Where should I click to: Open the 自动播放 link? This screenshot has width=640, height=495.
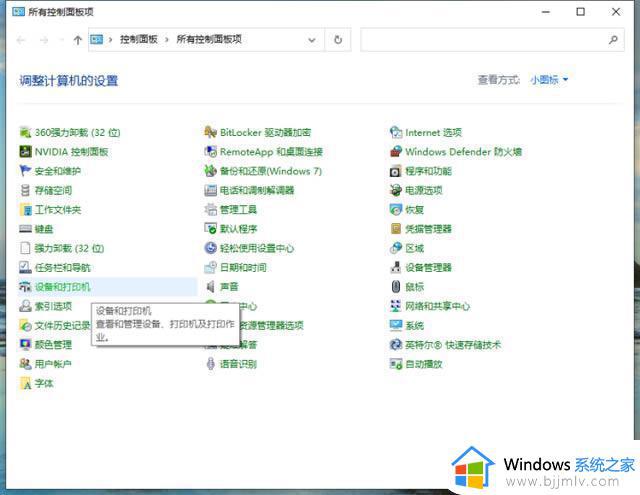[424, 364]
